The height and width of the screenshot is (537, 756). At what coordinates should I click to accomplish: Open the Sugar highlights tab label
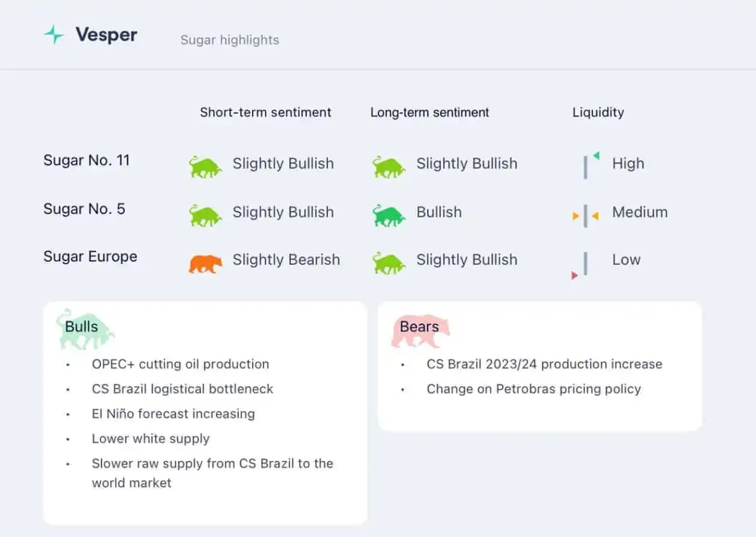230,40
